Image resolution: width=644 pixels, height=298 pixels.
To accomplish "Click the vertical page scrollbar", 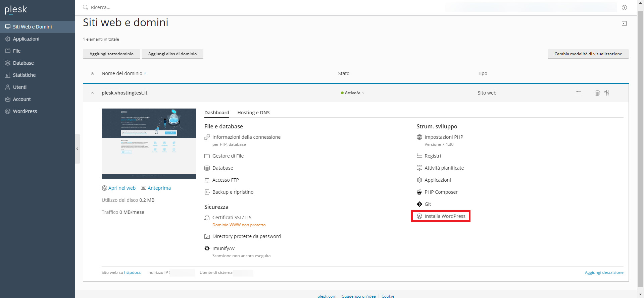I will (641, 149).
